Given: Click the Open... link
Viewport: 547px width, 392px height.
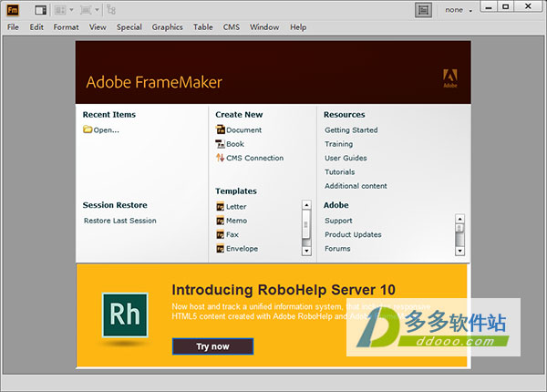Looking at the screenshot, I should tap(106, 130).
